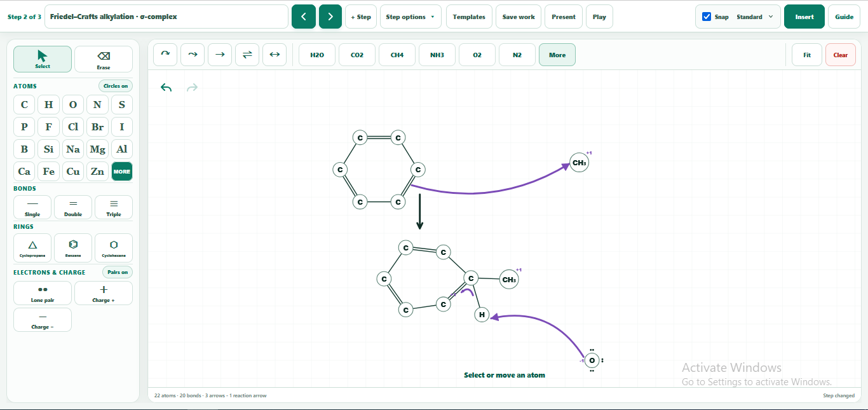
Task: Insert the H2O molecule template
Action: point(317,55)
